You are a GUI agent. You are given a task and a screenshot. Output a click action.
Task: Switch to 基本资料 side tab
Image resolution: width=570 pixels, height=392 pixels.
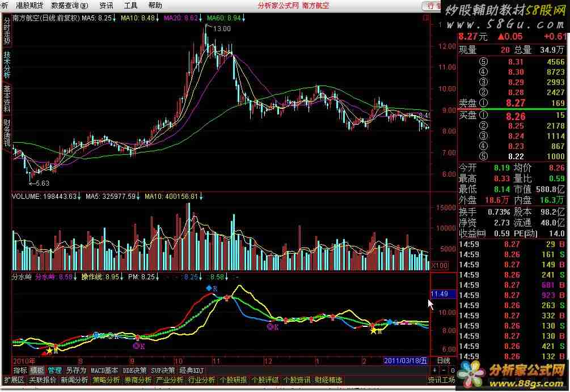7,98
